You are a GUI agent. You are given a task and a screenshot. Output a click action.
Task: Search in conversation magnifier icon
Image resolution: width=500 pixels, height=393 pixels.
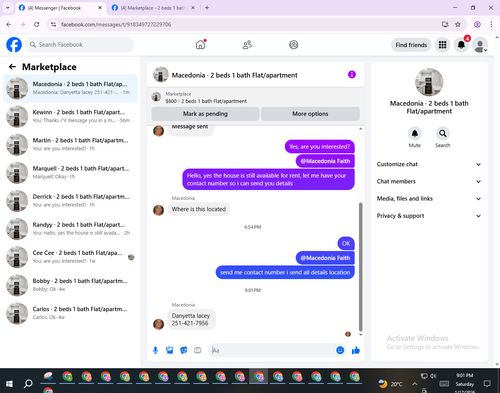pos(443,133)
